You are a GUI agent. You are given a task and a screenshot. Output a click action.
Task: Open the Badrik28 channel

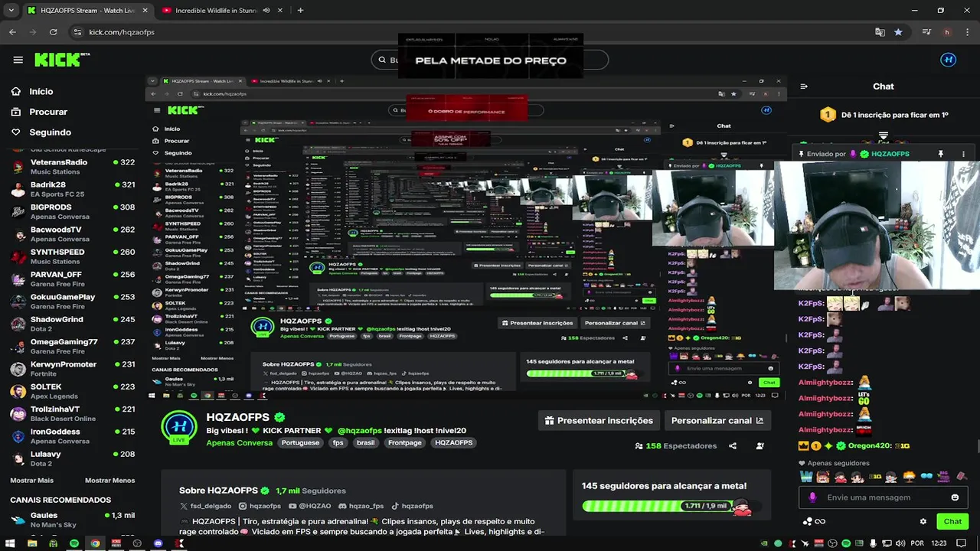click(x=73, y=189)
